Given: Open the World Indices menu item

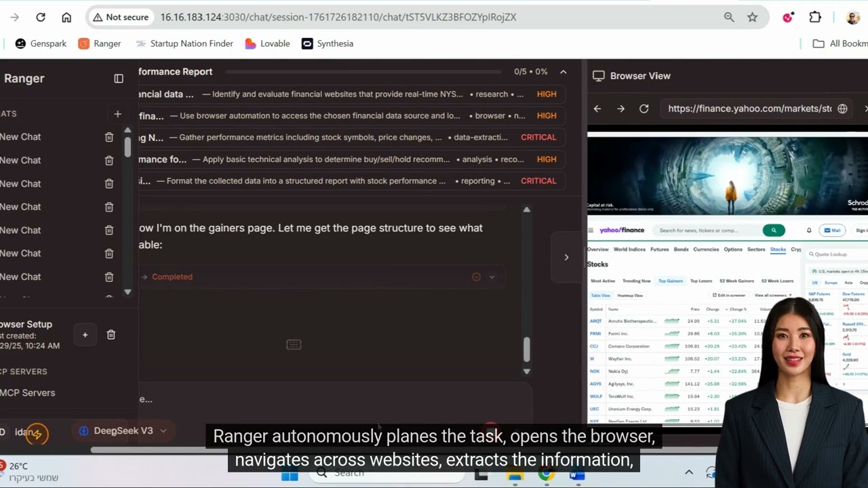Looking at the screenshot, I should [x=629, y=249].
